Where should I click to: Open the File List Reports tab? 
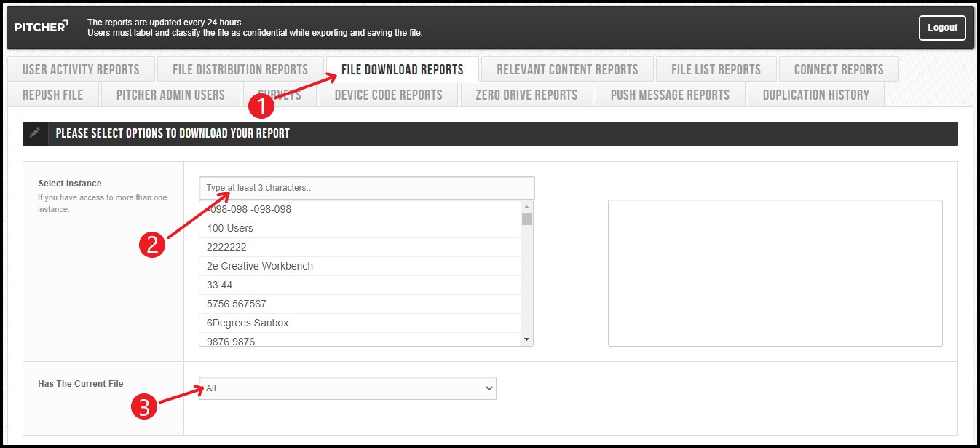716,70
